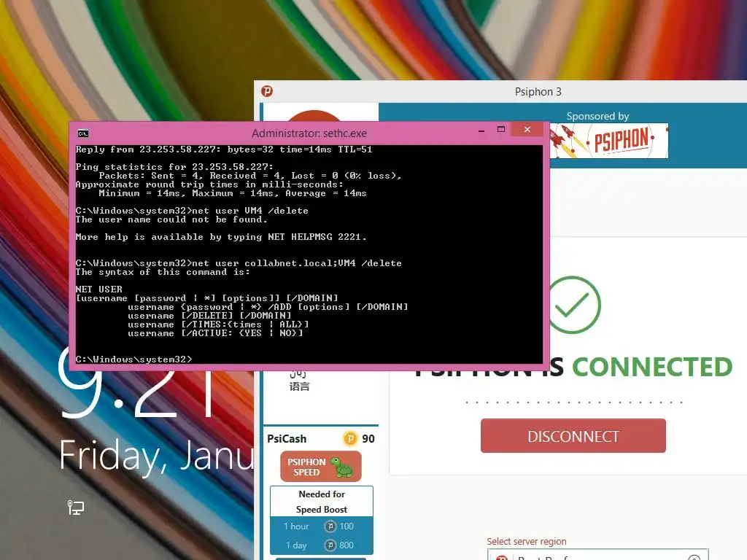Click the Packets Sent = 4 line
The image size is (747, 560).
point(250,176)
